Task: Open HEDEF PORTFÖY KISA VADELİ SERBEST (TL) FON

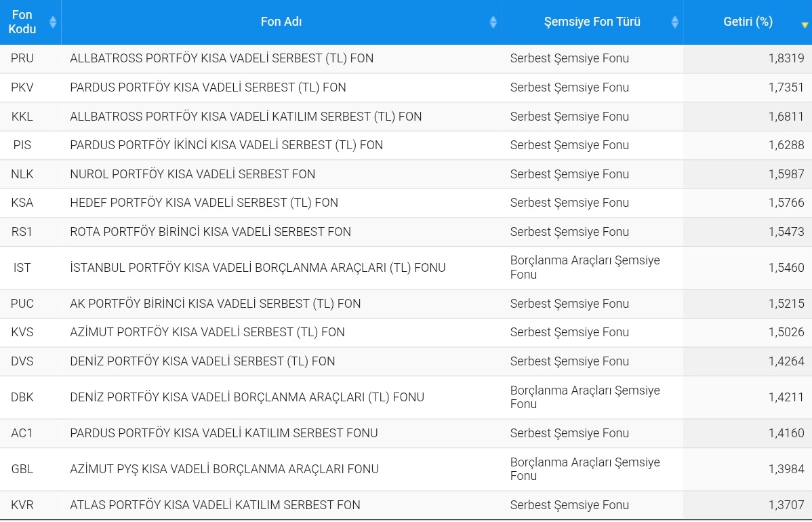Action: [x=204, y=203]
